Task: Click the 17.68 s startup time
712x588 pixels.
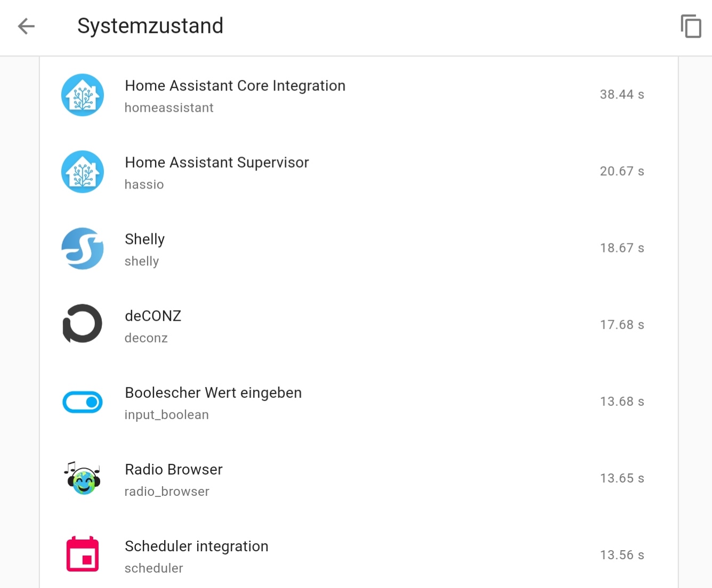Action: click(x=622, y=325)
